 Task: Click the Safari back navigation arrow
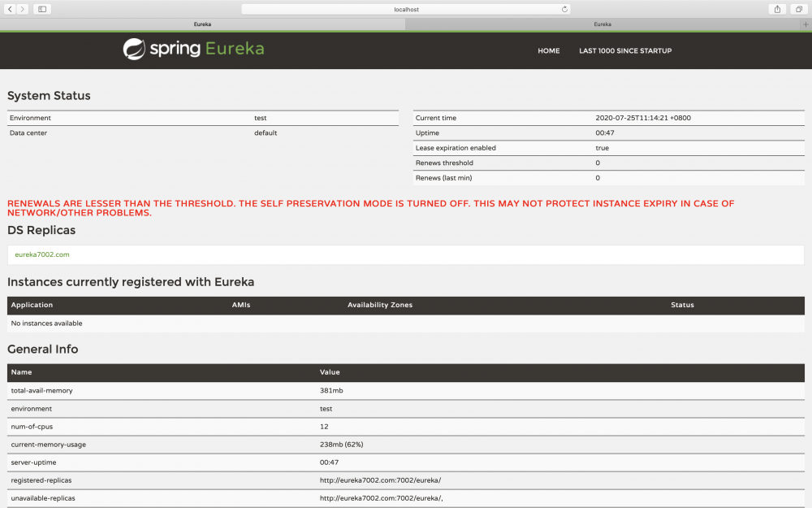click(x=9, y=9)
